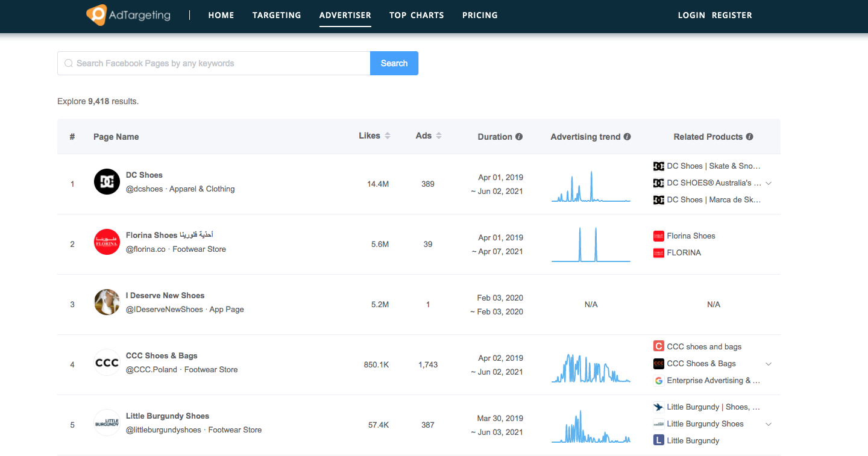Click the blue Search button

click(394, 63)
